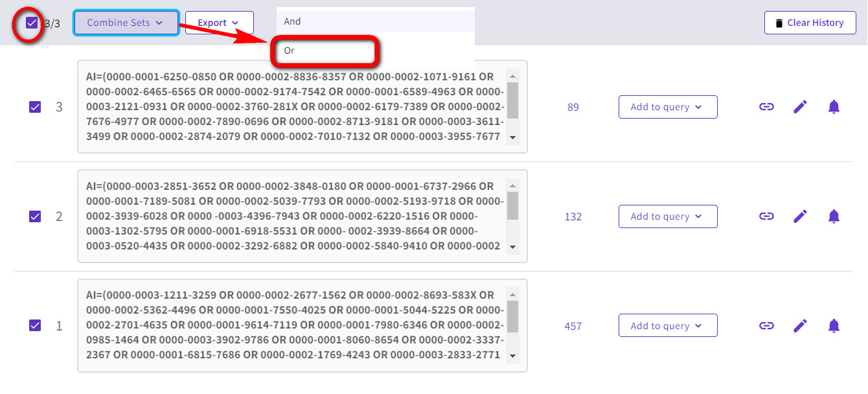Toggle the select-all 3/3 checkbox
This screenshot has height=394, width=868.
[x=32, y=23]
